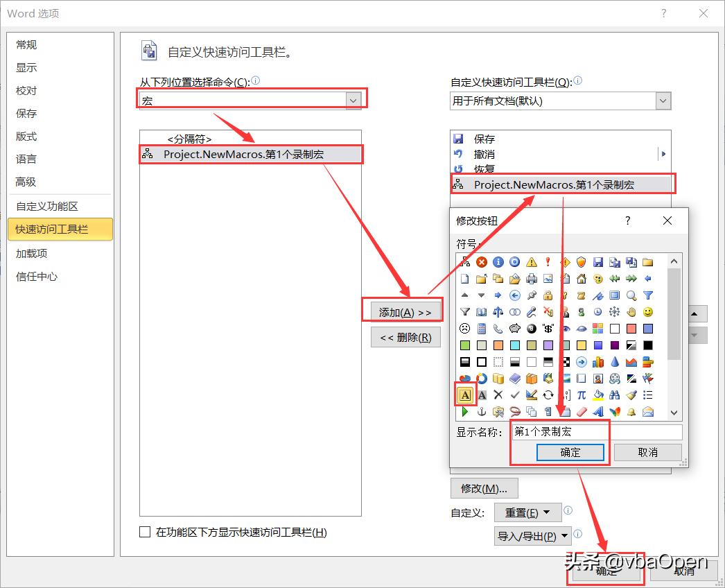The width and height of the screenshot is (725, 588).
Task: Select the padlock symbol icon
Action: tap(547, 295)
